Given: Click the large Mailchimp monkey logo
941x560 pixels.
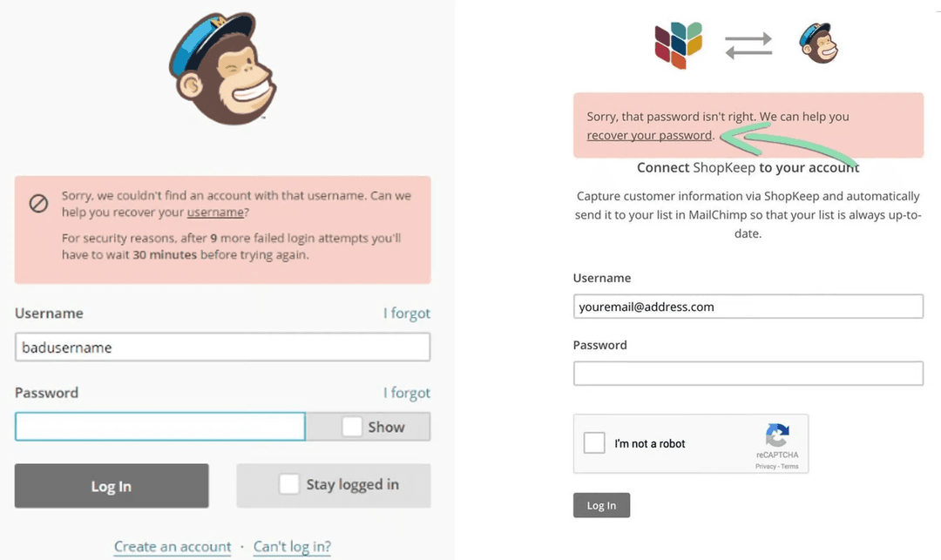Looking at the screenshot, I should tap(223, 69).
